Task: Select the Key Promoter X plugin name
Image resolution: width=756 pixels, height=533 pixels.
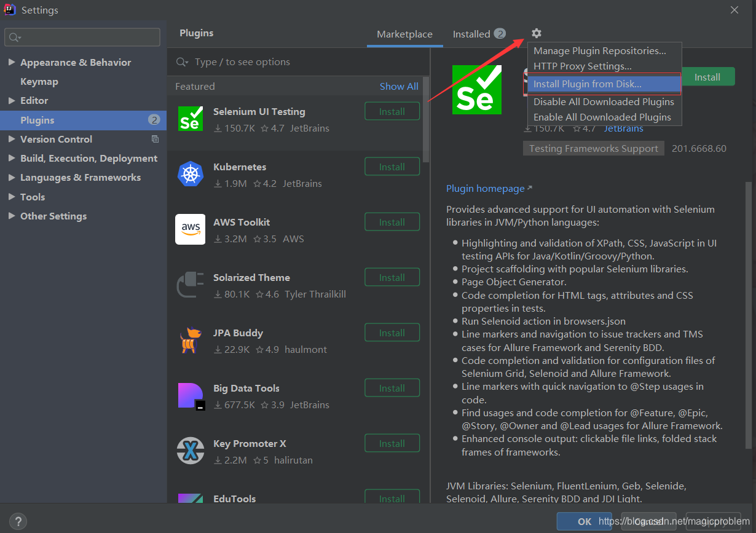Action: (x=250, y=444)
